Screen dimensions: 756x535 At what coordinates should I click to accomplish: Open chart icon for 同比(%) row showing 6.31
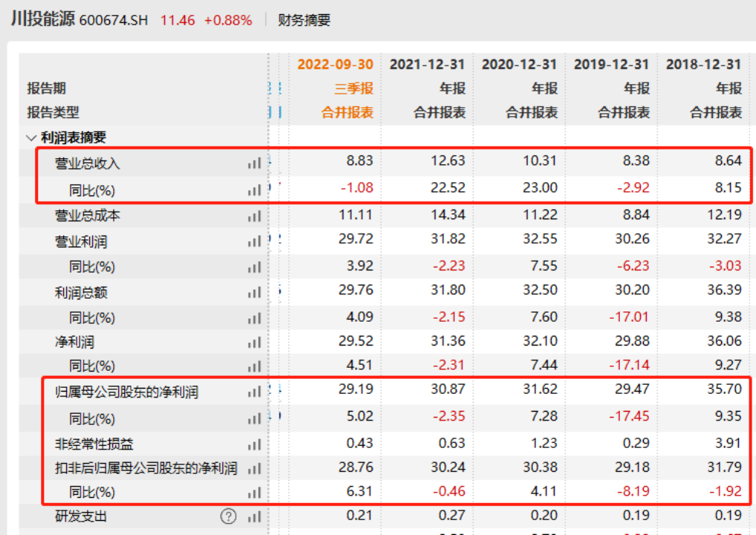click(254, 493)
